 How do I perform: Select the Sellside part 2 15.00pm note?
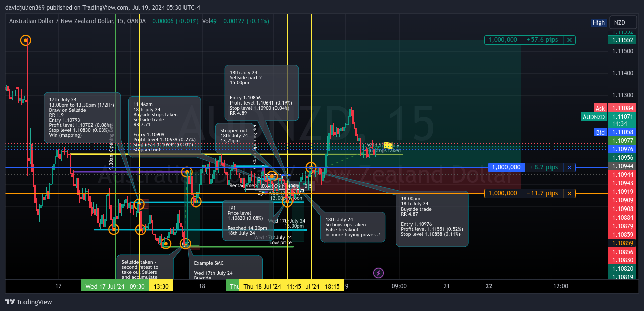261,93
